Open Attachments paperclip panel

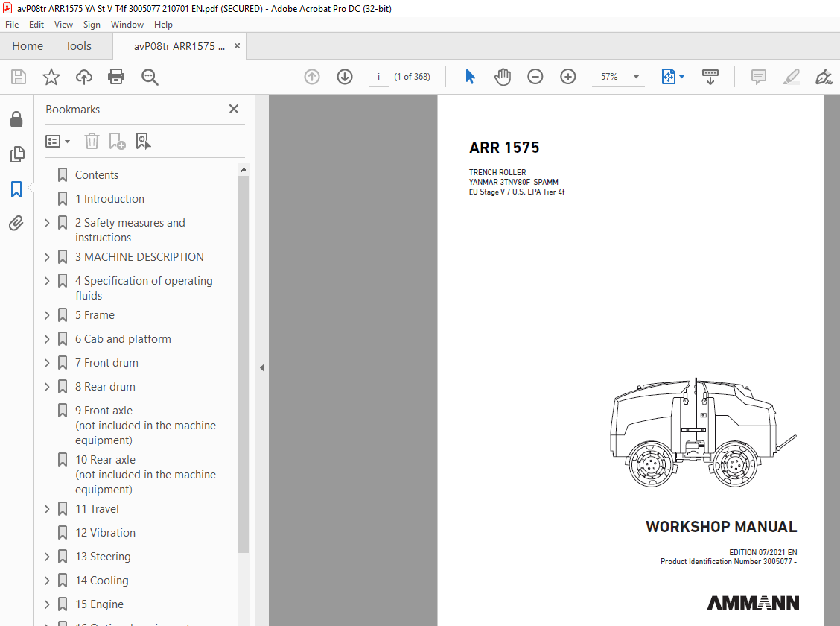(16, 223)
